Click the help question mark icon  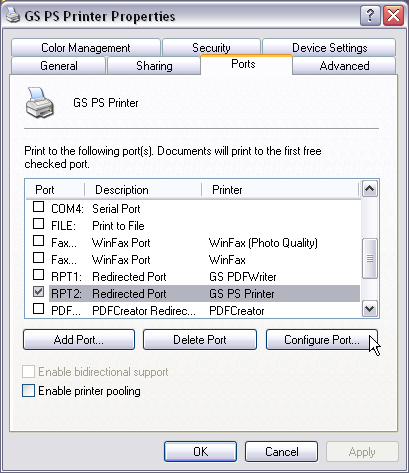click(370, 16)
